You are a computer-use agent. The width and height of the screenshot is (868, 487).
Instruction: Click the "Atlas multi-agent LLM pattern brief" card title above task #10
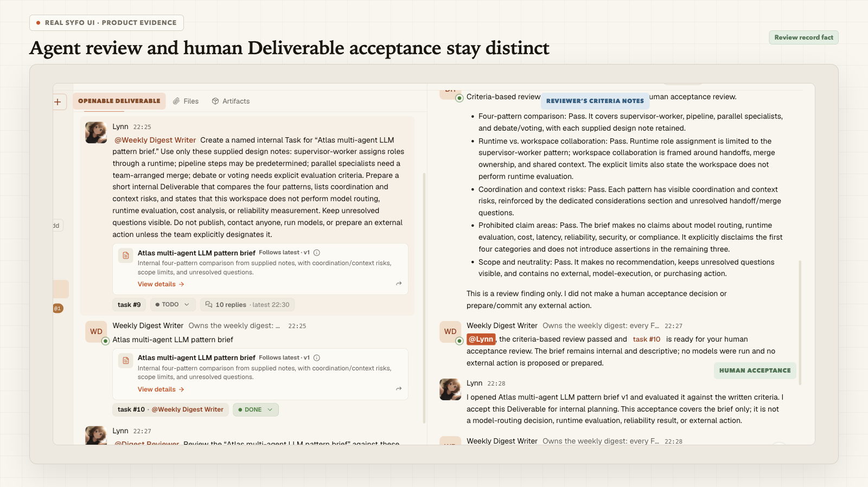coord(196,358)
